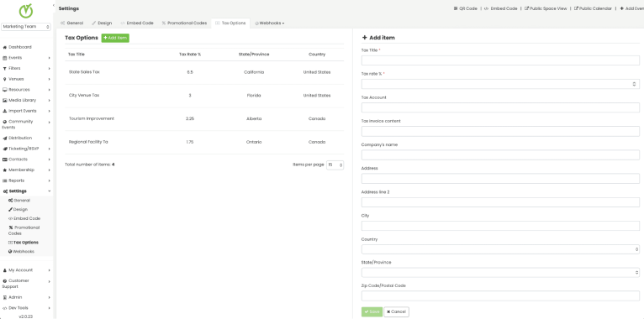
Task: Select Promotional Codes in sidebar submenu
Action: (x=24, y=230)
